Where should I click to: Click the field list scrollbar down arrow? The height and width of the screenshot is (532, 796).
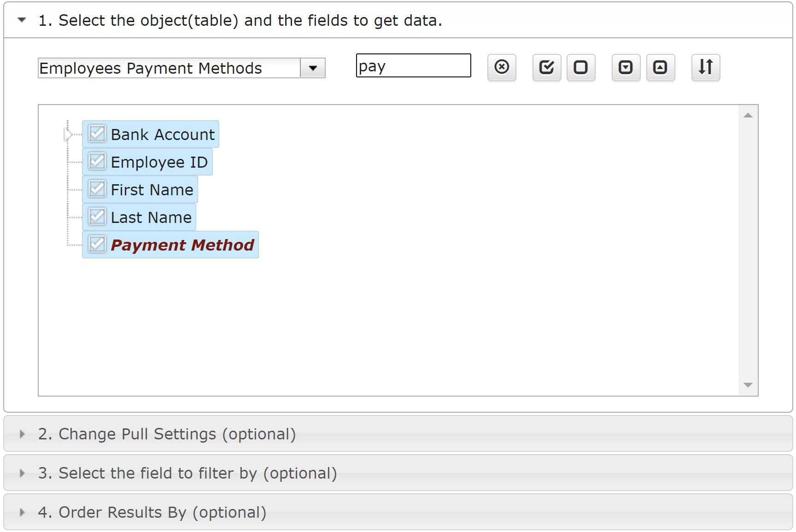[748, 385]
